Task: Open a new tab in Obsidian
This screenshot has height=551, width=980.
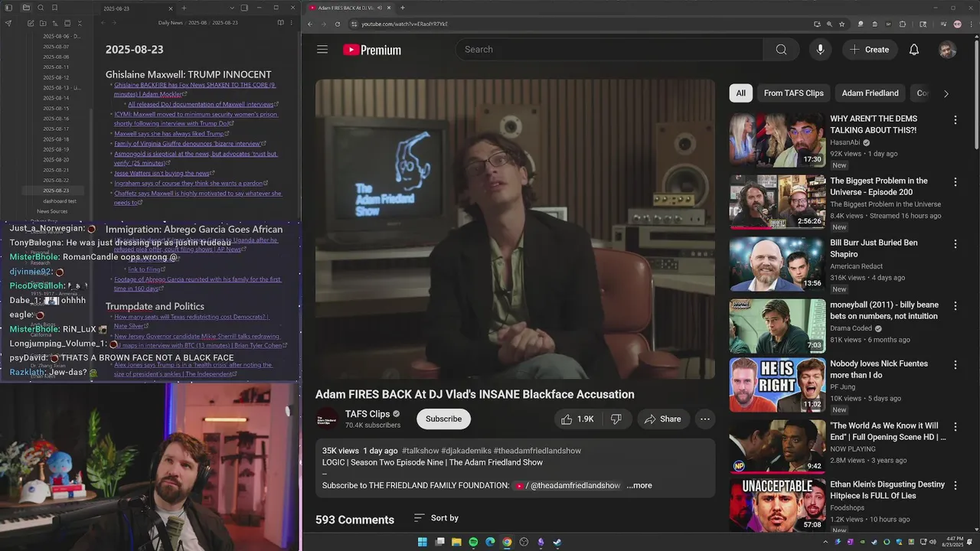Action: pos(184,8)
